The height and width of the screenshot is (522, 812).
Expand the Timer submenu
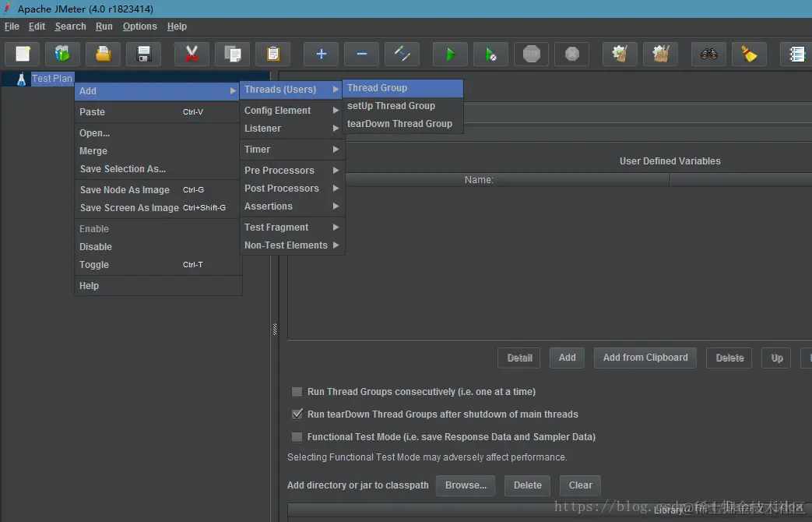click(x=291, y=150)
